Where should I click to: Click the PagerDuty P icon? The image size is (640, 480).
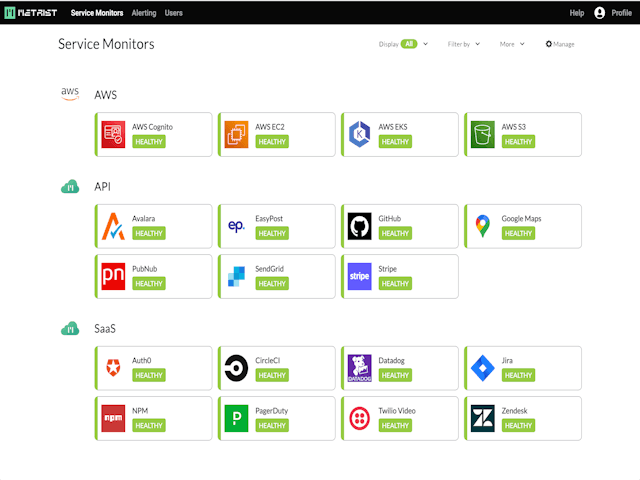pyautogui.click(x=236, y=418)
